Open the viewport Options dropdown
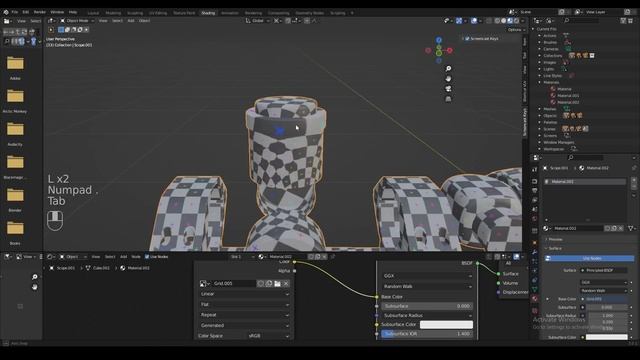640x360 pixels. 516,30
